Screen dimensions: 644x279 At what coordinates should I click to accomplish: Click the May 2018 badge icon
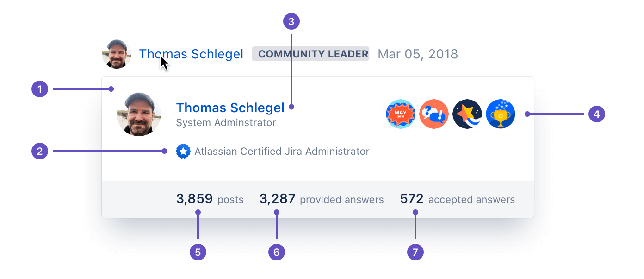tap(400, 114)
